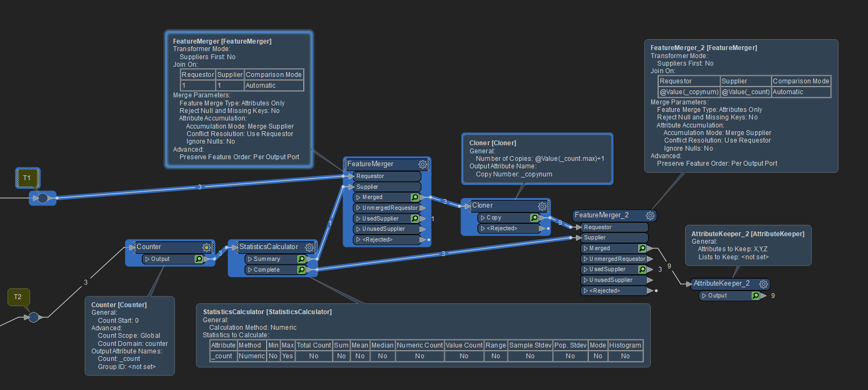
Task: Inspect cached features on FeatureMerger_2 UsedSupplier port
Action: click(642, 270)
